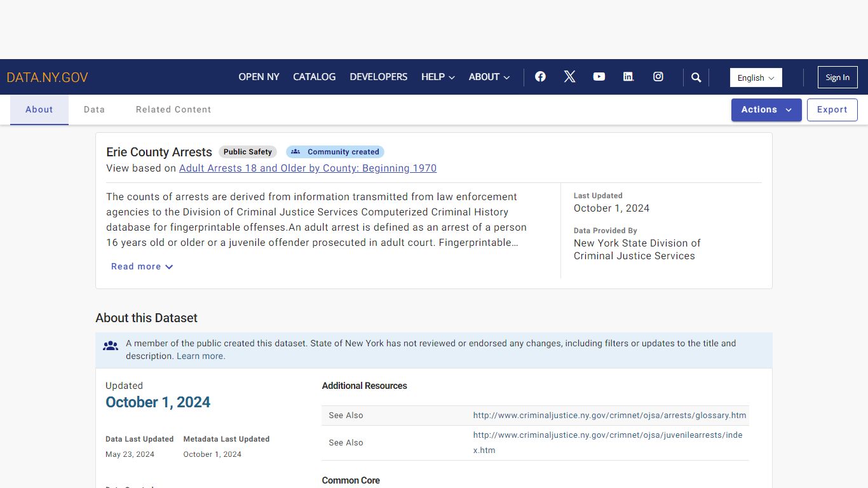
Task: Expand the ABOUT dropdown menu
Action: (489, 77)
